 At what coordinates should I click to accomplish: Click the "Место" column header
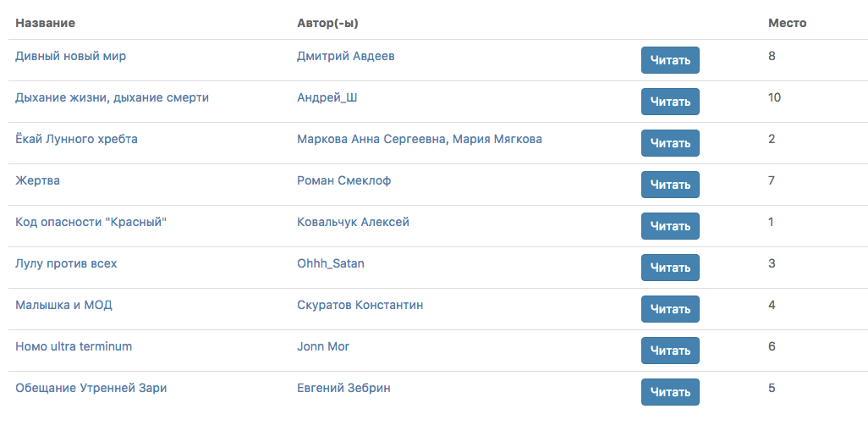coord(787,23)
